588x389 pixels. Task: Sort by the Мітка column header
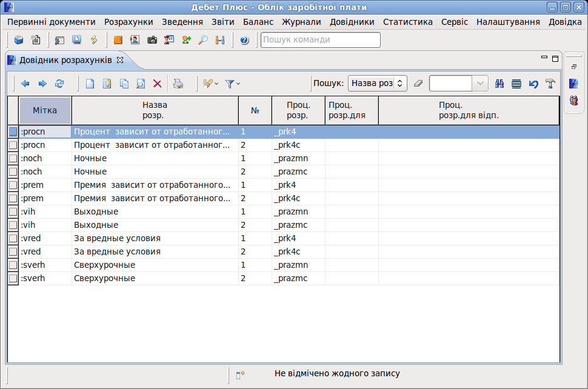coord(45,110)
